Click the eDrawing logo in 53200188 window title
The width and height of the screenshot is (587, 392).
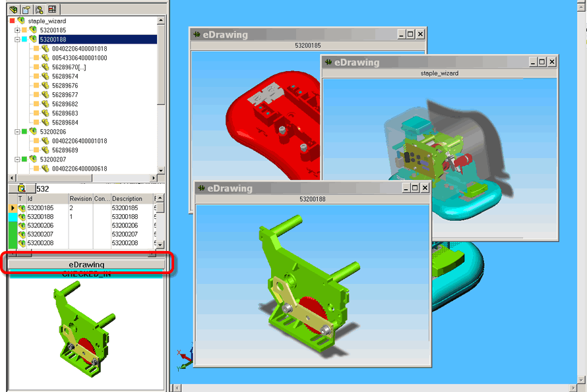201,188
